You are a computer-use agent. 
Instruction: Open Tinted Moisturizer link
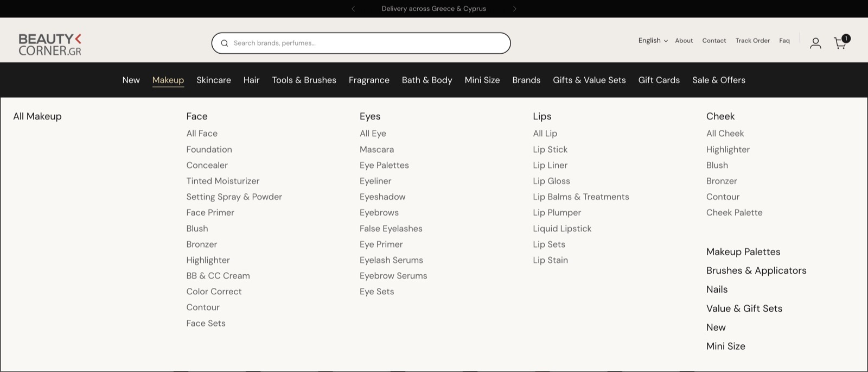pos(223,181)
